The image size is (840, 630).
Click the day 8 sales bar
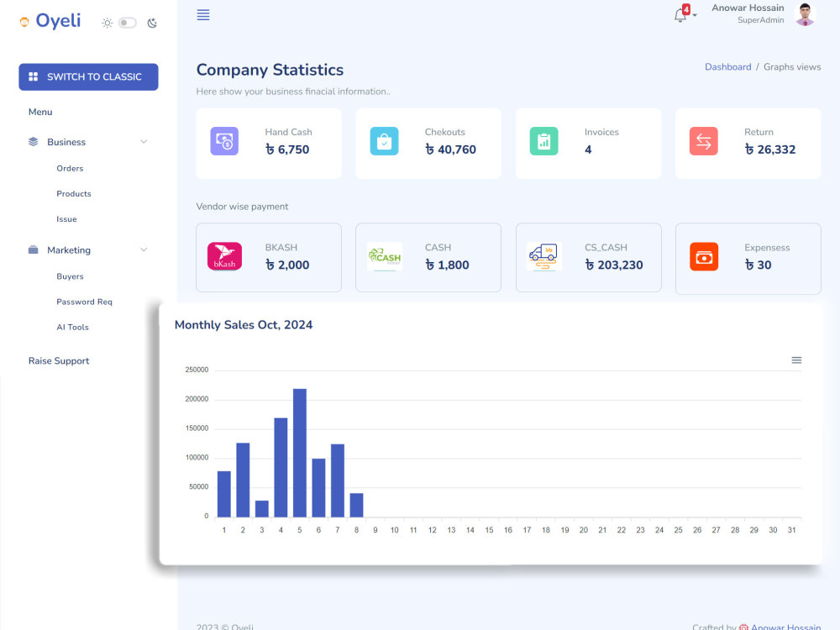coord(356,505)
